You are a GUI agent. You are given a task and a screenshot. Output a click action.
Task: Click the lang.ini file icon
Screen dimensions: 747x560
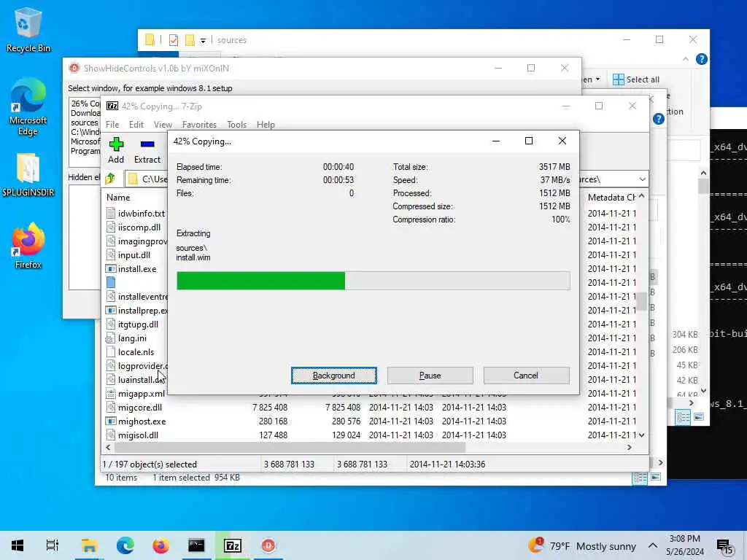pos(111,338)
